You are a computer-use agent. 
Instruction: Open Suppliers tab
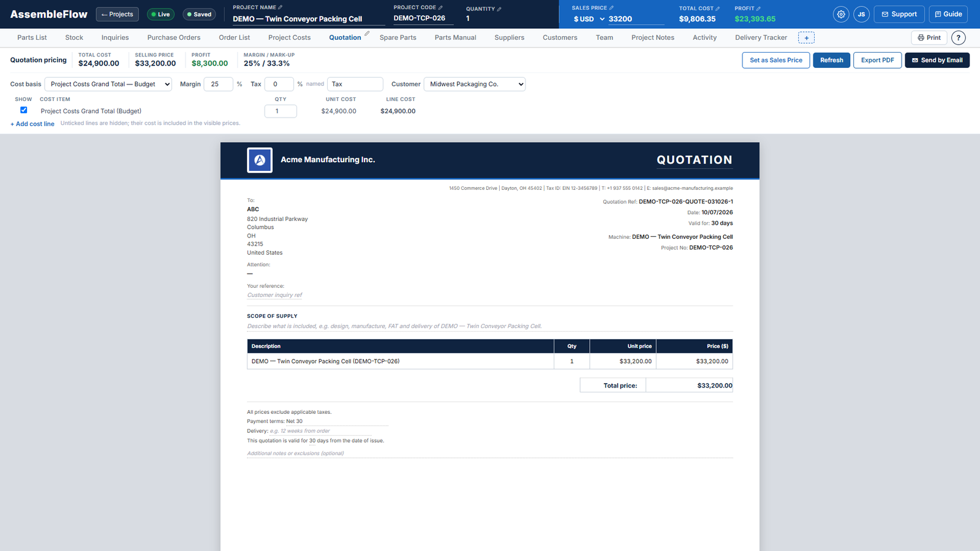509,38
